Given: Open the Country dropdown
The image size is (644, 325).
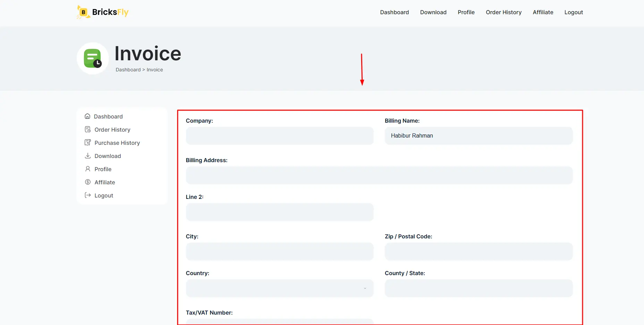Looking at the screenshot, I should (x=280, y=288).
